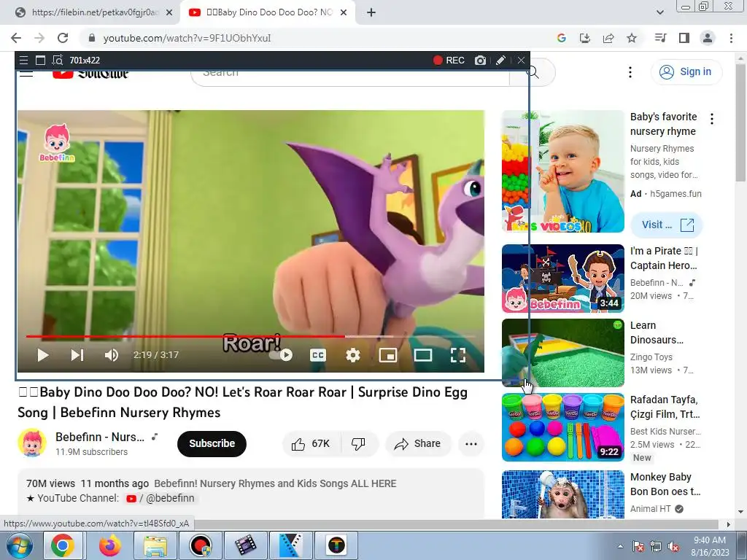Open Bebefinn - Nurs... channel name link
747x560 pixels.
tap(99, 437)
